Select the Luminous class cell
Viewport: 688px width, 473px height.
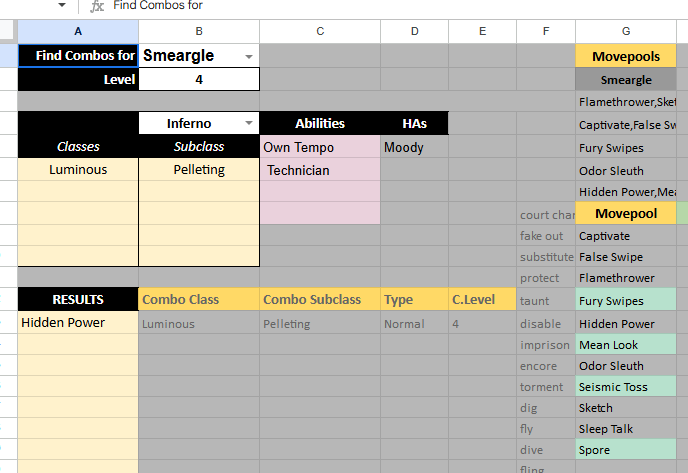(78, 170)
